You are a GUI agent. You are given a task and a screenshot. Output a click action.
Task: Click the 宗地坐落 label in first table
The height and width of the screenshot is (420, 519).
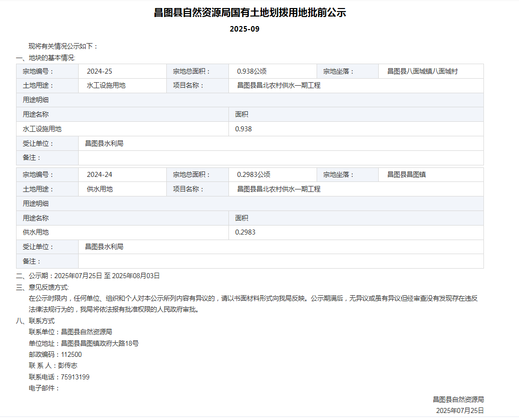click(338, 71)
